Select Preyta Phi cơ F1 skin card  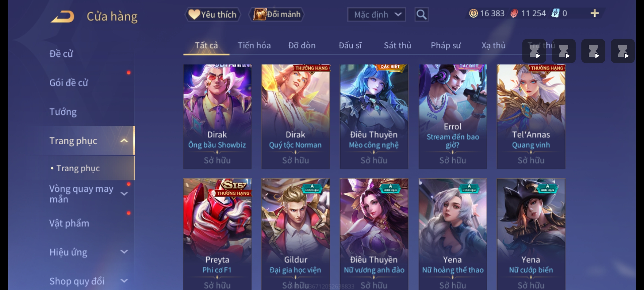(x=217, y=234)
